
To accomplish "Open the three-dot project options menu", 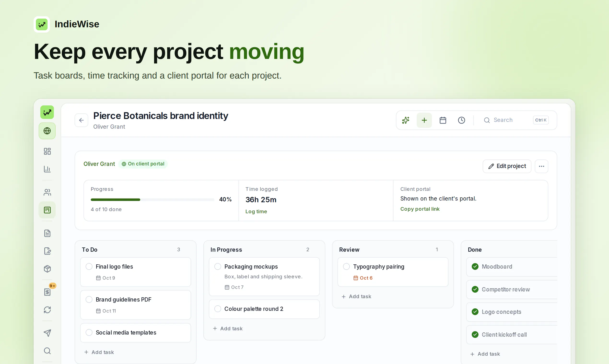I will [x=541, y=166].
